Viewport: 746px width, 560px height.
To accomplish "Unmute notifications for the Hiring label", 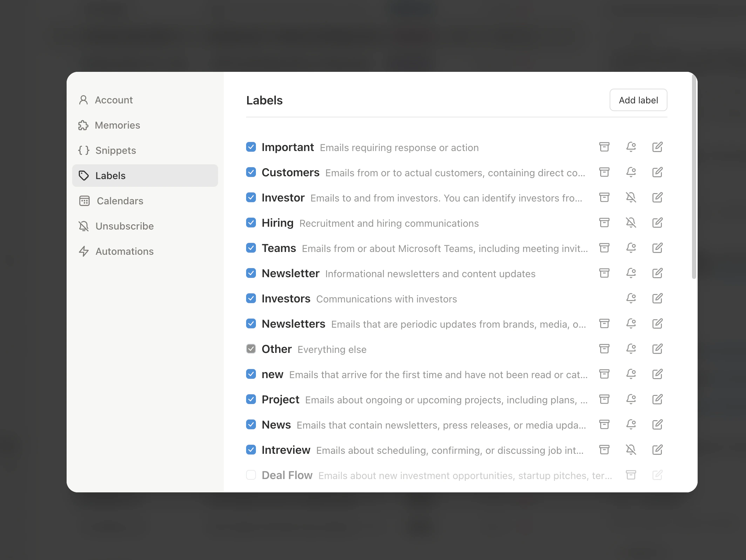I will 631,223.
